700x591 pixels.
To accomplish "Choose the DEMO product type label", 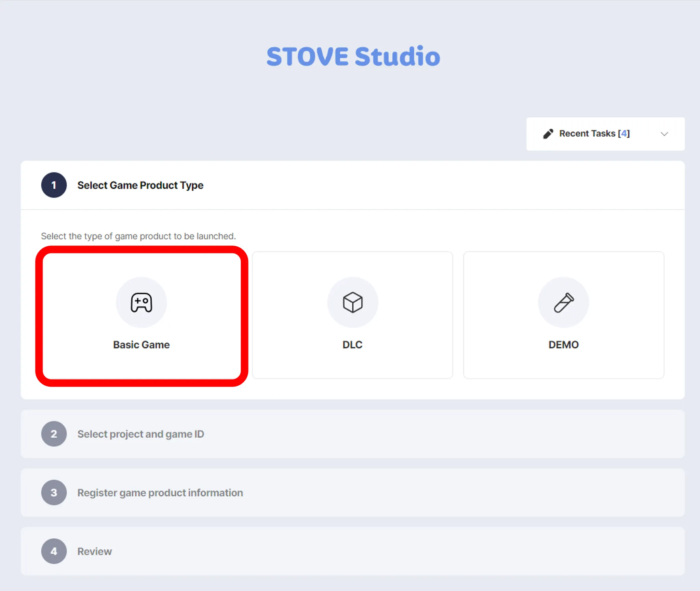I will (x=563, y=345).
